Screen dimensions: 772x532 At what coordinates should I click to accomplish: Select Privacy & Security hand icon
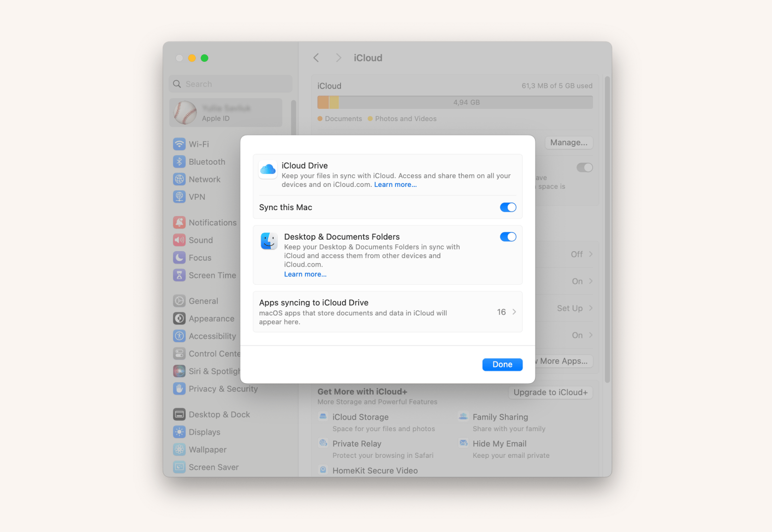point(179,389)
